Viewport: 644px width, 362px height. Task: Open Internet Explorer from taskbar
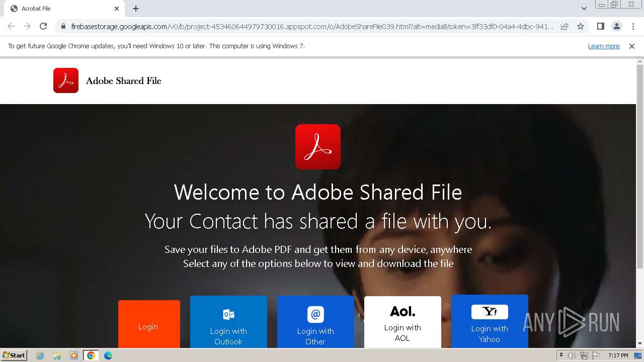40,355
